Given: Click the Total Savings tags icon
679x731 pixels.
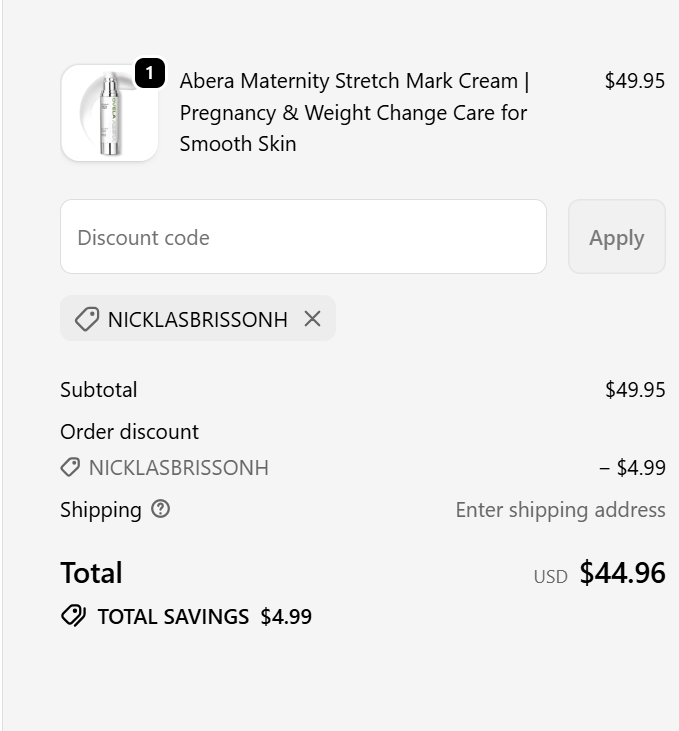Looking at the screenshot, I should click(73, 616).
